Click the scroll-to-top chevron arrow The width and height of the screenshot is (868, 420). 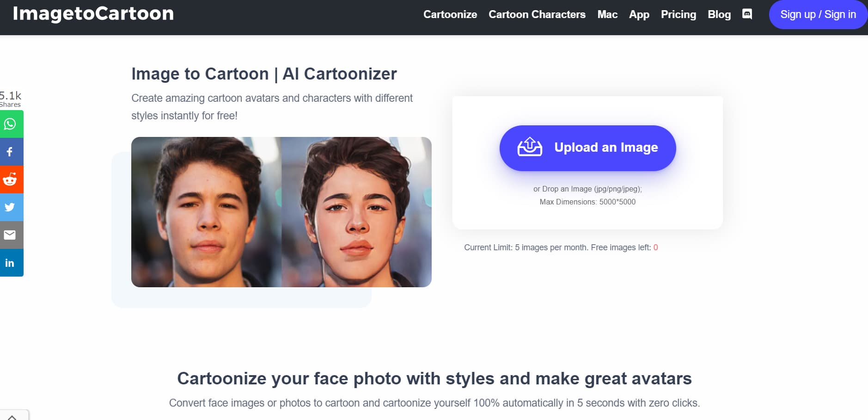tap(12, 417)
